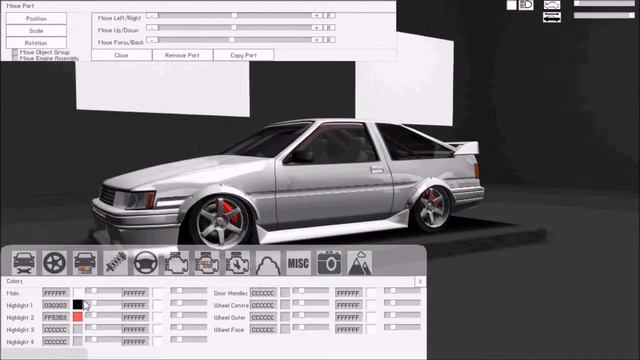Click the Highlight 1 hex field 030303
Viewport: 640px width, 360px height.
[x=56, y=305]
